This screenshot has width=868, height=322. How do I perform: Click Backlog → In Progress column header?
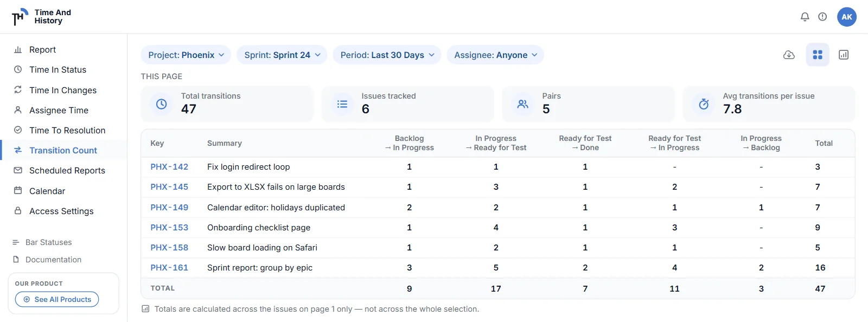point(410,143)
